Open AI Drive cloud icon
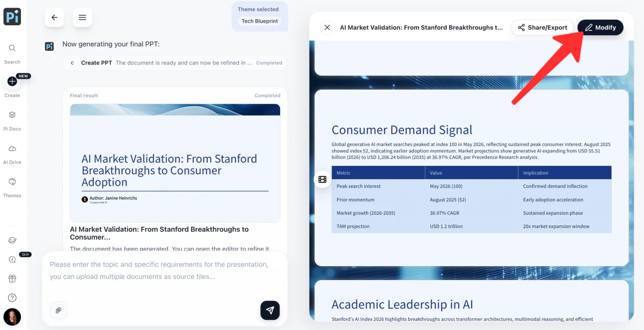The height and width of the screenshot is (330, 644). (x=12, y=148)
